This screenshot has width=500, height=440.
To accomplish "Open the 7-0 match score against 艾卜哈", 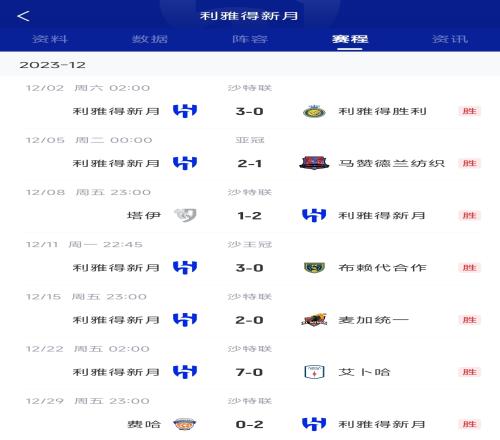I will 249,372.
